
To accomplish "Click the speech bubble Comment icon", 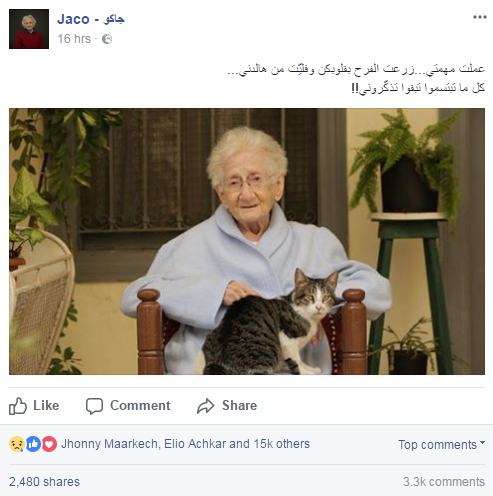I will click(94, 406).
